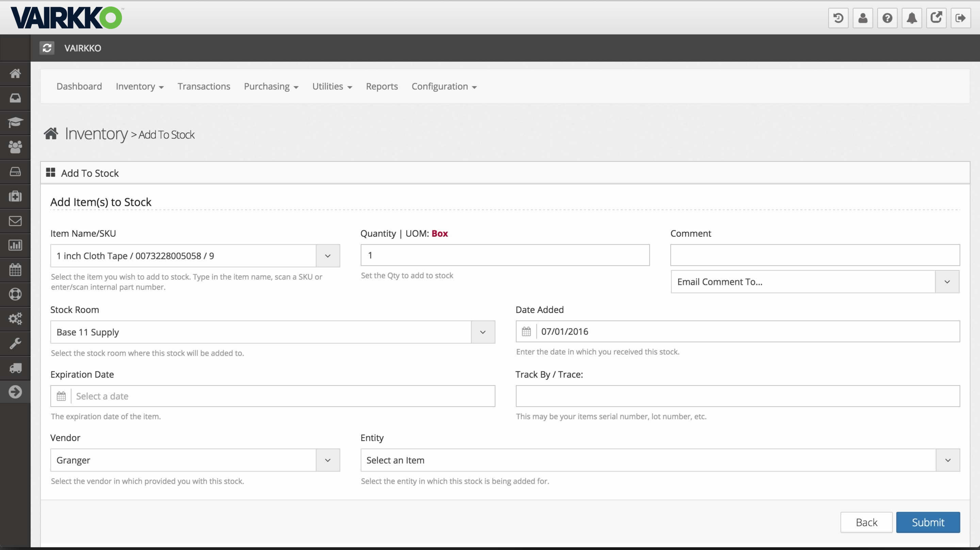Click the external link share icon
The image size is (980, 550).
936,18
